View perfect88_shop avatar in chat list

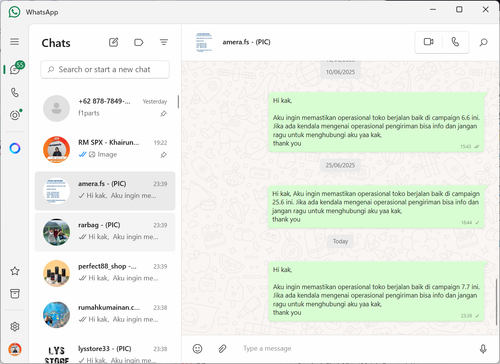point(56,274)
